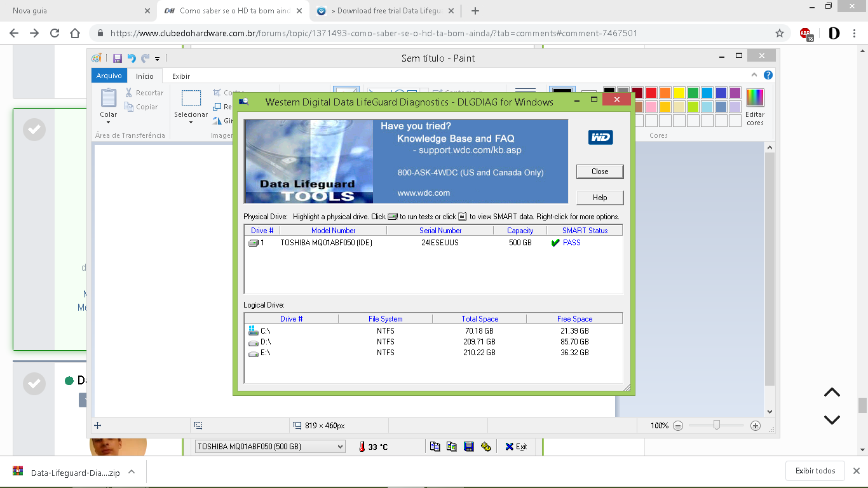Click the Paint zoom out minus button

pyautogui.click(x=678, y=426)
